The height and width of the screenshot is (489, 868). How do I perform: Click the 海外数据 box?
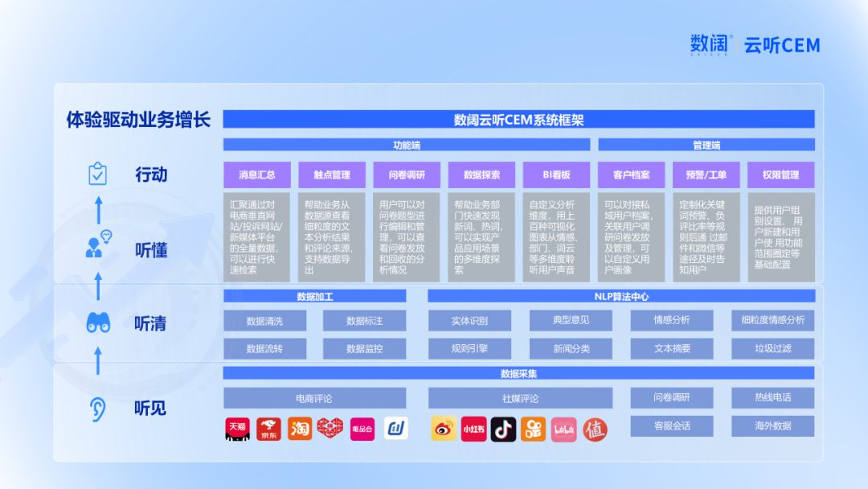pos(773,426)
